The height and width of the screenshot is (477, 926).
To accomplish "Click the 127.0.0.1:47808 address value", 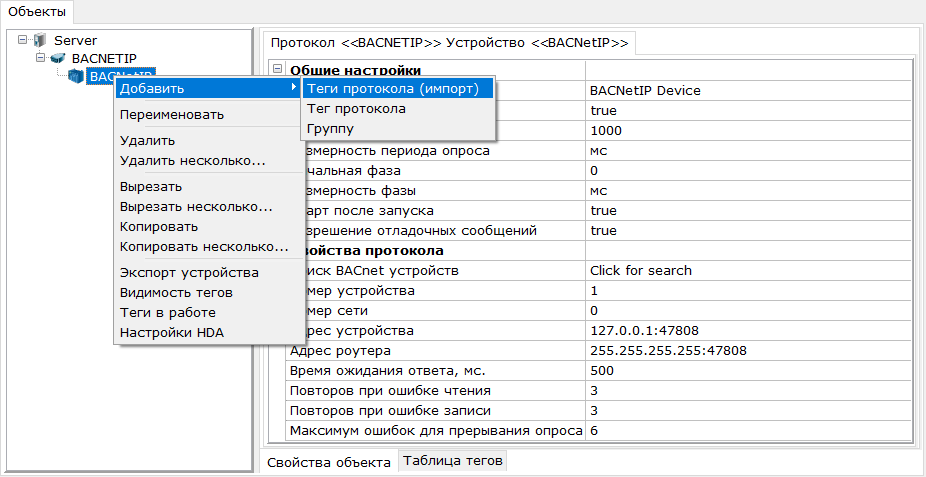I will click(644, 331).
